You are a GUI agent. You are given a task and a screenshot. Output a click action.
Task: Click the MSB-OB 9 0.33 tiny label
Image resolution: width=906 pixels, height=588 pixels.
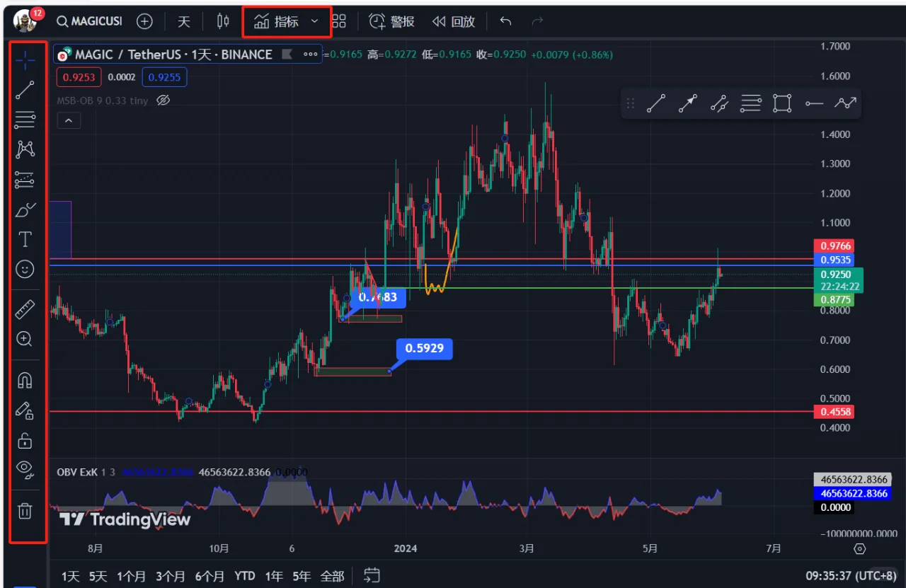(x=103, y=100)
